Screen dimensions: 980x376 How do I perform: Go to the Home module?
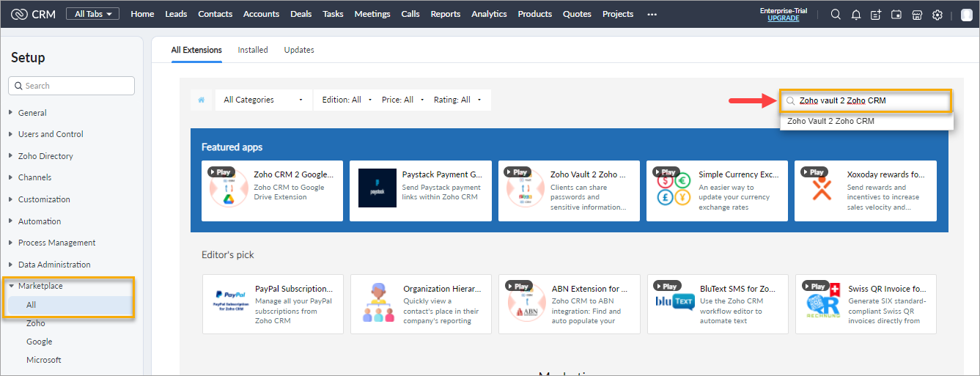[x=142, y=14]
